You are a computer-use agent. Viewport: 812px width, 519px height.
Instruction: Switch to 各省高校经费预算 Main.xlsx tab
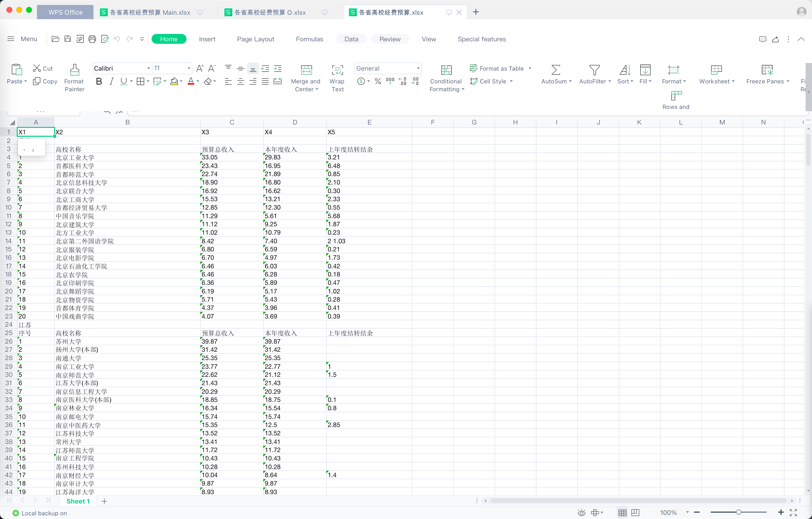150,13
